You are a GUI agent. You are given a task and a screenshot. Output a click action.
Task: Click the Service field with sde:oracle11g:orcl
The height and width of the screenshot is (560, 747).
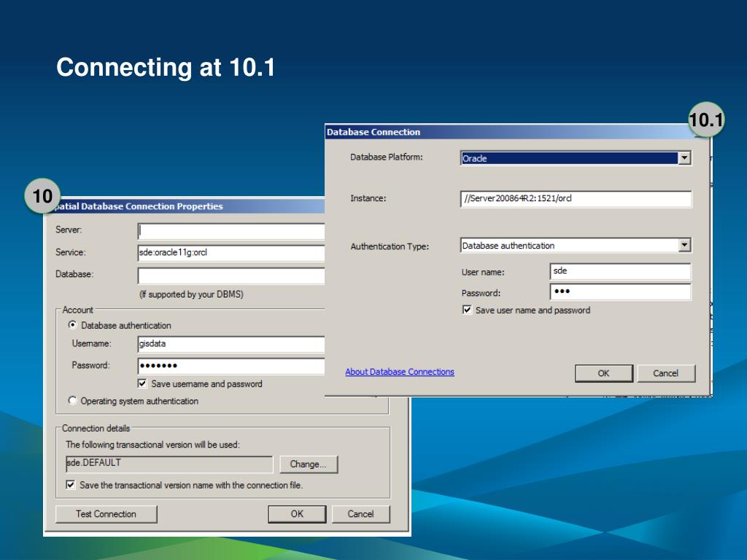[x=231, y=253]
